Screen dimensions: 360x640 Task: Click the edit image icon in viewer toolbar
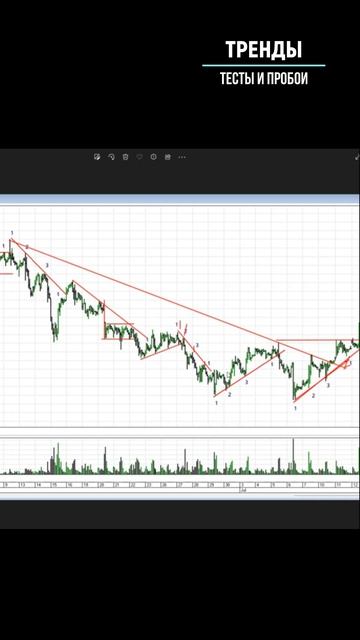pos(97,157)
